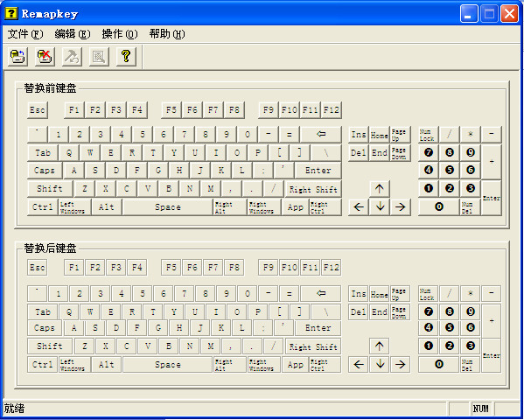Click the NUM indicator in status bar
Viewport: 524px width, 420px height.
pyautogui.click(x=480, y=409)
